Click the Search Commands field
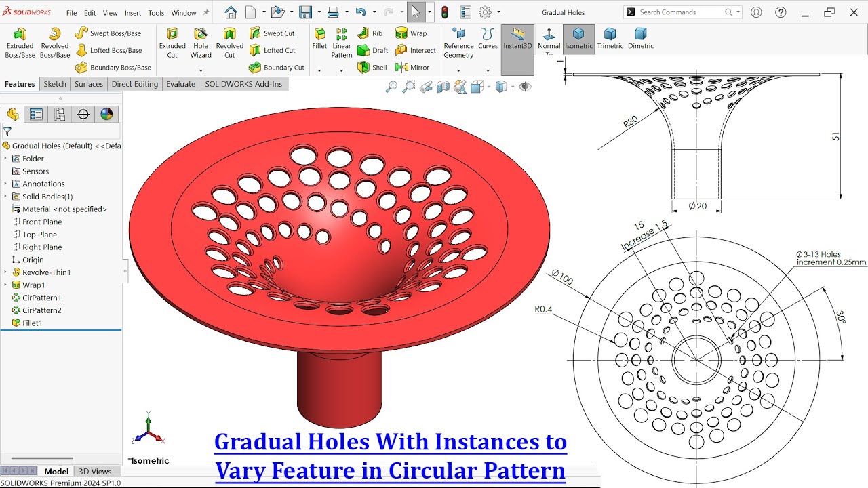This screenshot has width=868, height=488. pos(682,12)
